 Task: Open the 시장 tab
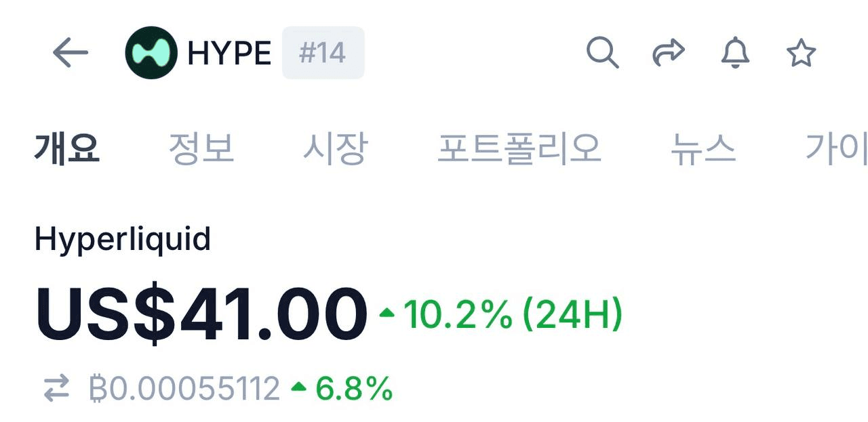tap(335, 148)
